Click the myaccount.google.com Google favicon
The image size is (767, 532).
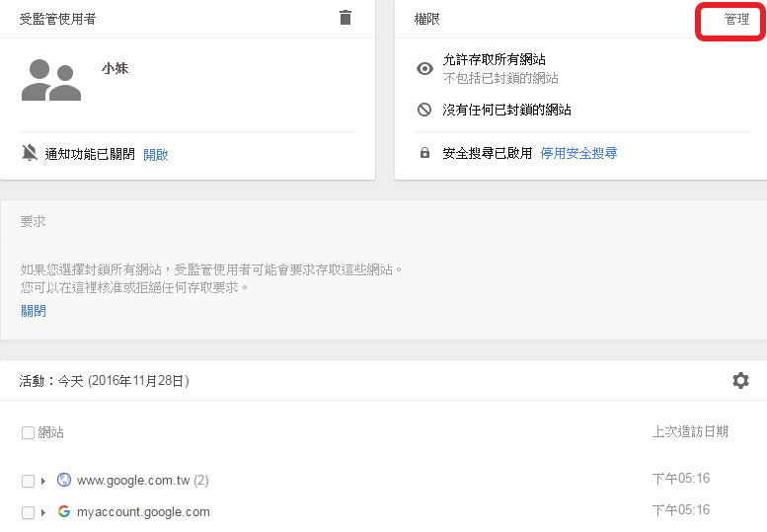(x=64, y=512)
